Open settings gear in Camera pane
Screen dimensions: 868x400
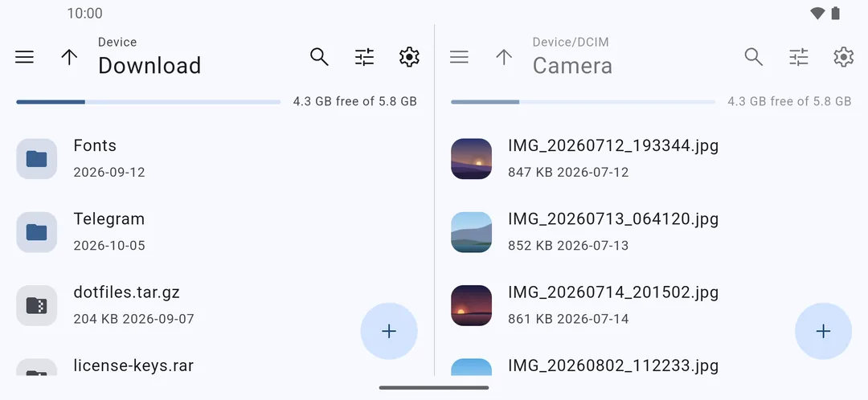[844, 57]
